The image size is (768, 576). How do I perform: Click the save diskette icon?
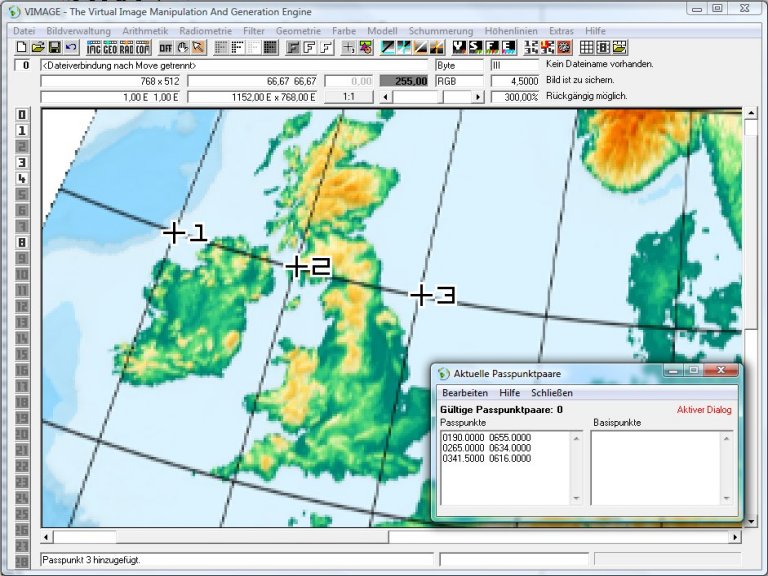(x=54, y=47)
